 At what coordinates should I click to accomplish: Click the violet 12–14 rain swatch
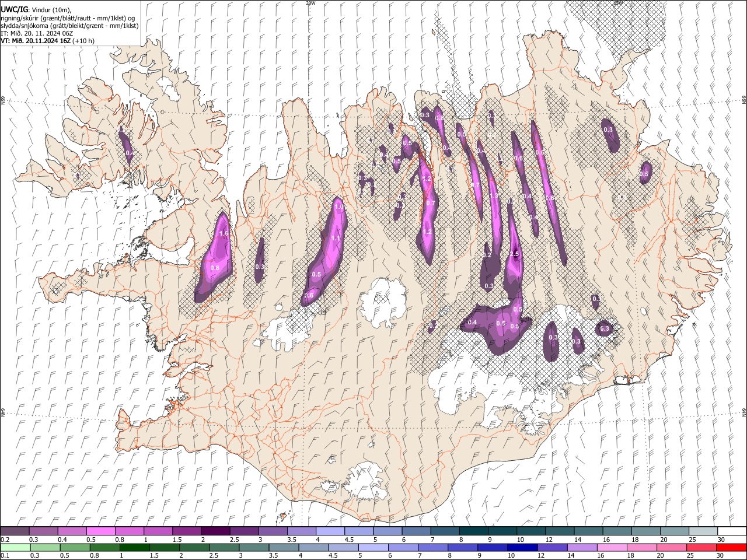(x=552, y=547)
